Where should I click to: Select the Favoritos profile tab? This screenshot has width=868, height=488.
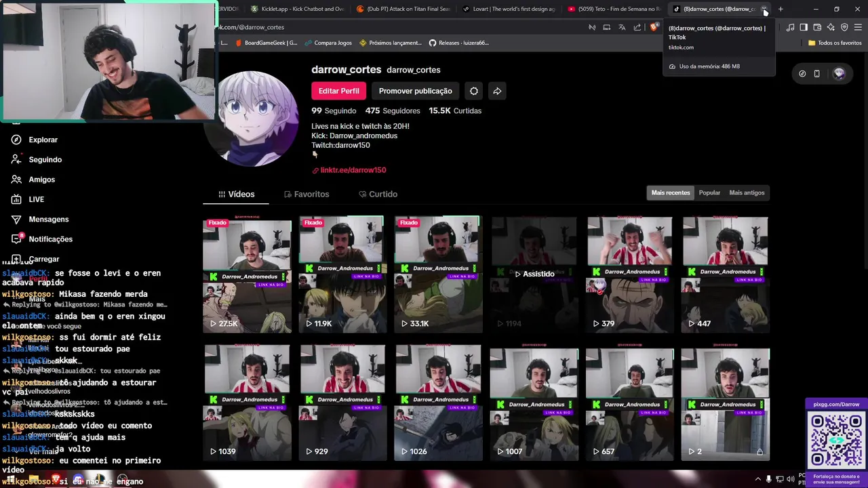[x=307, y=194]
